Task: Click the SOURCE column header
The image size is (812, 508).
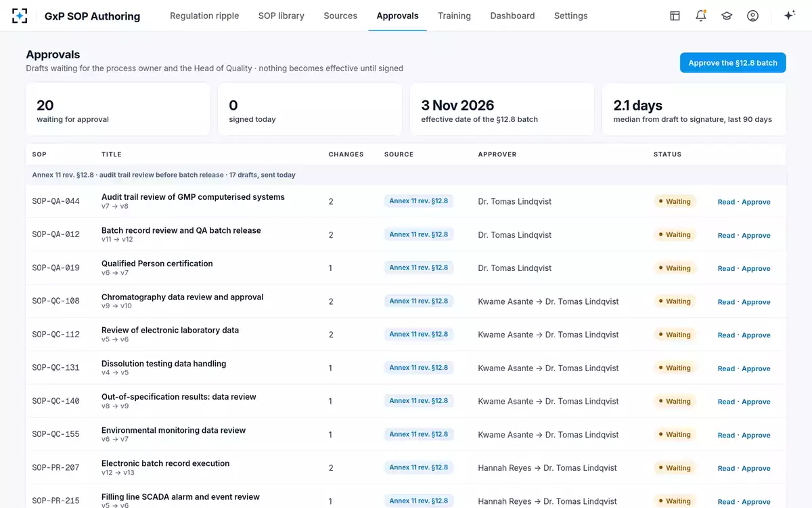Action: (x=399, y=154)
